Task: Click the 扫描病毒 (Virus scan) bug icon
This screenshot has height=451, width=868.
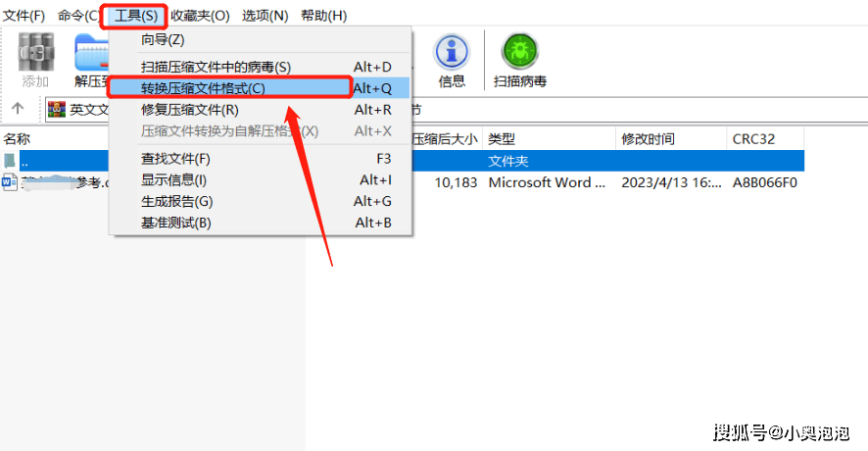Action: click(519, 52)
